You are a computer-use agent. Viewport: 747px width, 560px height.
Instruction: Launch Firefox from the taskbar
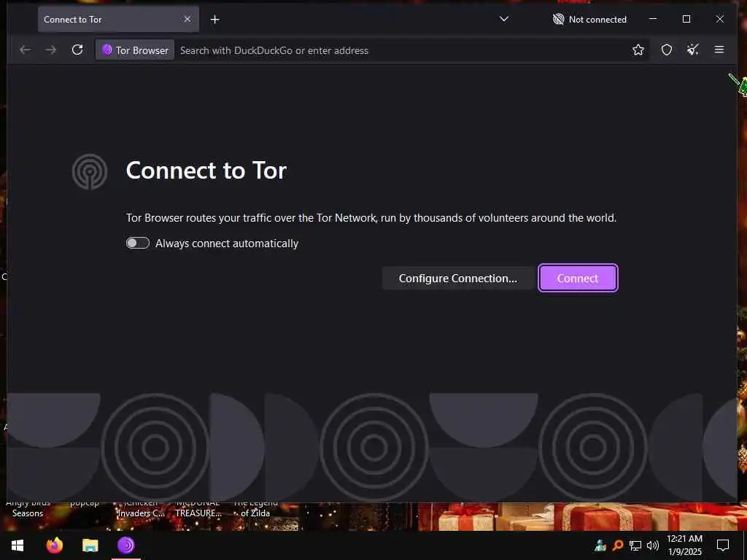tap(54, 545)
